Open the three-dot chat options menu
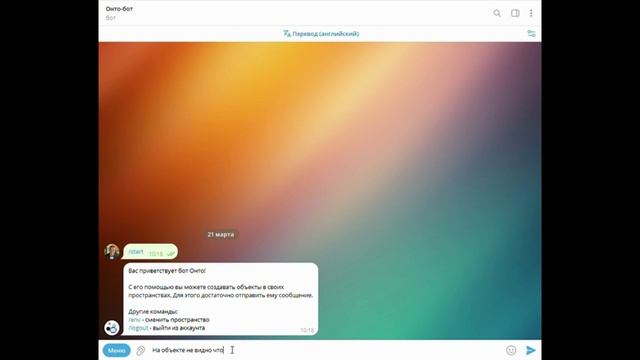The width and height of the screenshot is (640, 360). pos(531,13)
